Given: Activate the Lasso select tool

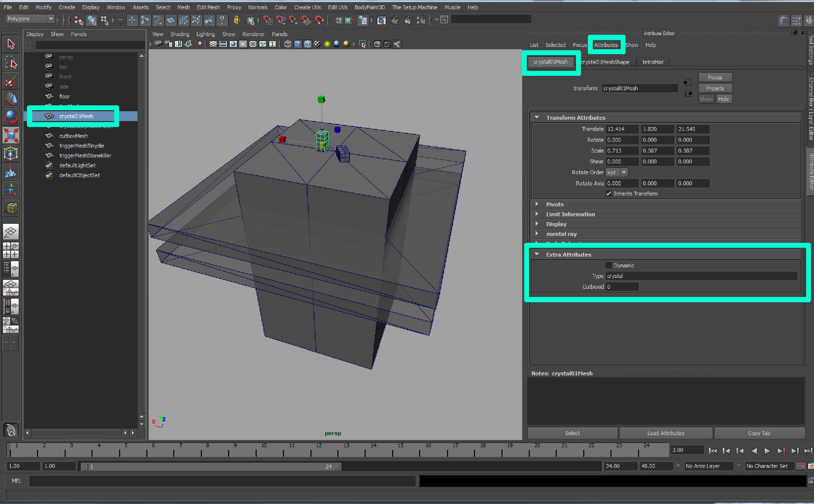Looking at the screenshot, I should point(11,62).
